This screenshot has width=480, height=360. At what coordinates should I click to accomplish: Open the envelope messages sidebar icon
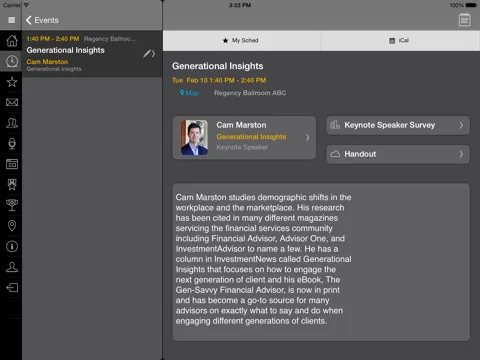click(12, 102)
